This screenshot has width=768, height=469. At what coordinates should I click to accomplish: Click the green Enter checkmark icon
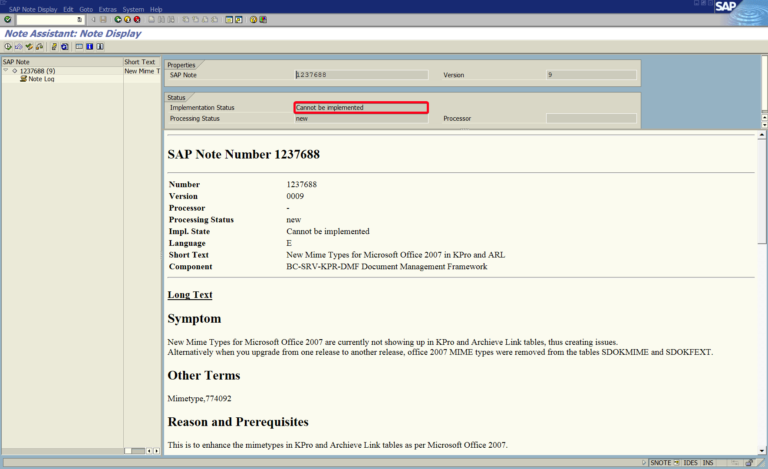[x=7, y=20]
